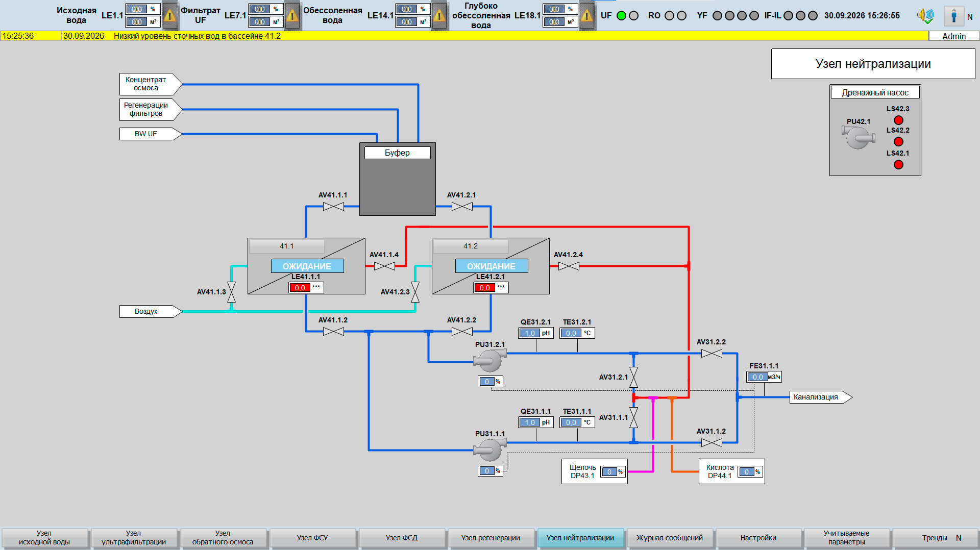Viewport: 980px width, 550px height.
Task: Click the LS42.2 red level indicator
Action: [898, 142]
